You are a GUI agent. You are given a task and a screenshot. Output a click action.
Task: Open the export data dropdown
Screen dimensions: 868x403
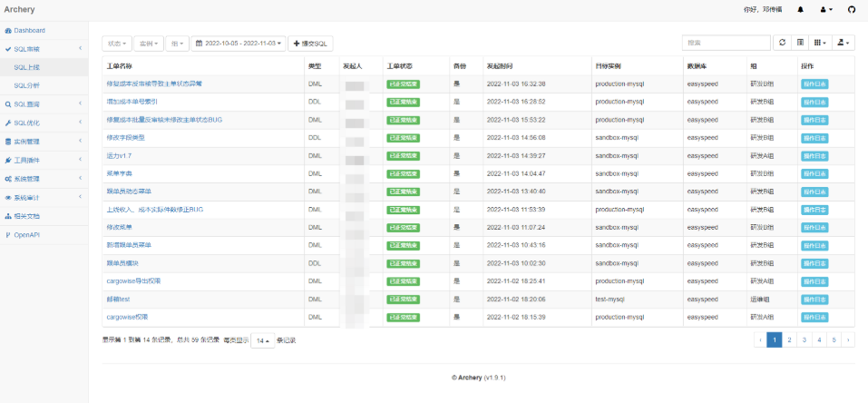pyautogui.click(x=844, y=43)
